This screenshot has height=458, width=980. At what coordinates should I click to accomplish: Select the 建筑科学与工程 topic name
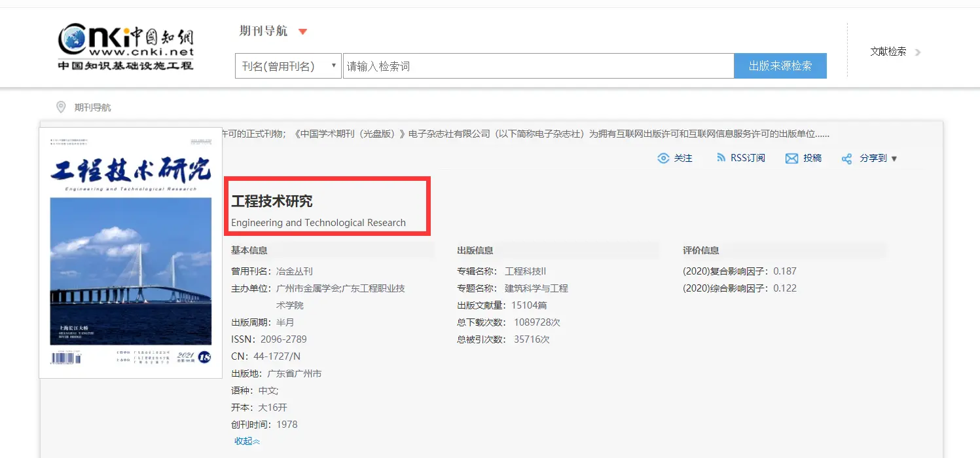click(536, 288)
